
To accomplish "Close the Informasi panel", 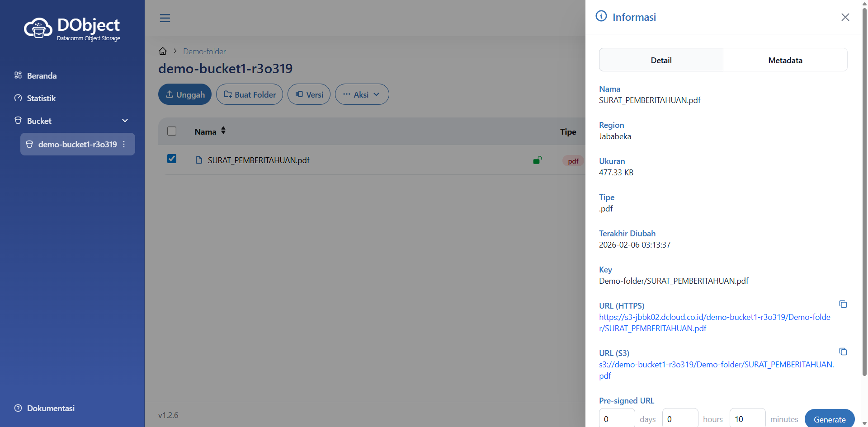I will pos(845,17).
